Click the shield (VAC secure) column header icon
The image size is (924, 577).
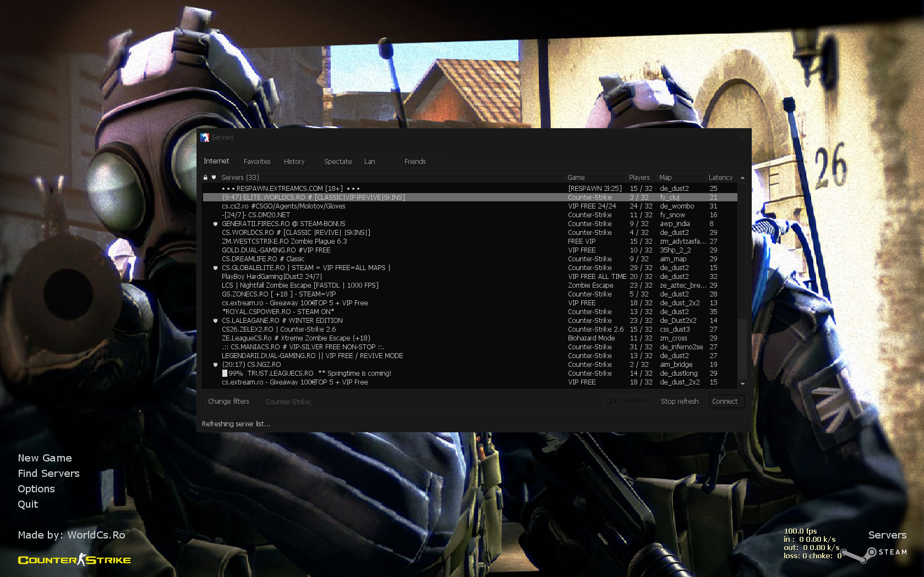(x=214, y=178)
